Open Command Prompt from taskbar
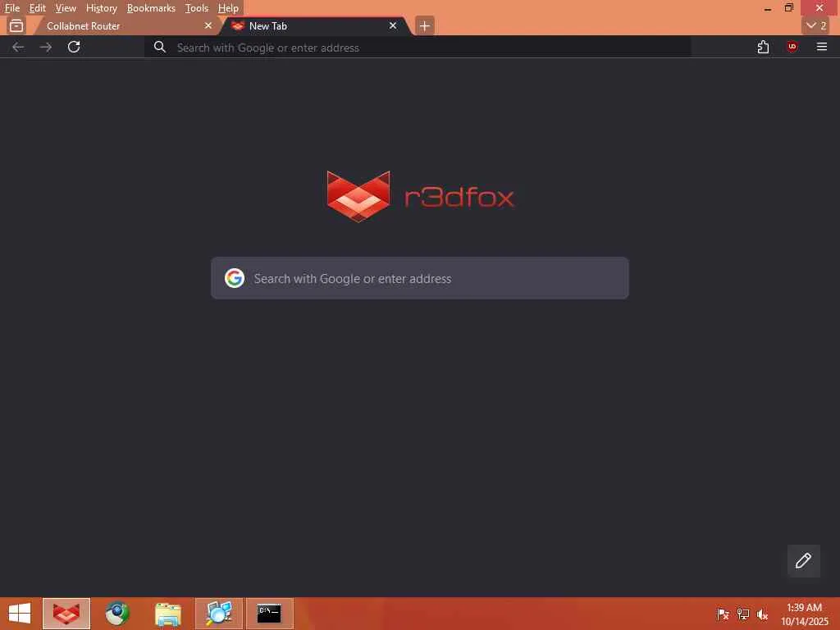 (x=269, y=614)
